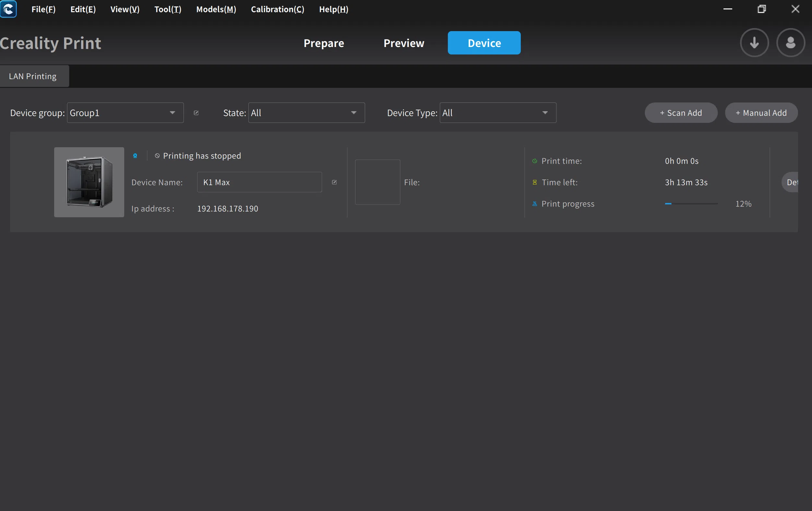Minimize the Creality Print window

point(728,9)
